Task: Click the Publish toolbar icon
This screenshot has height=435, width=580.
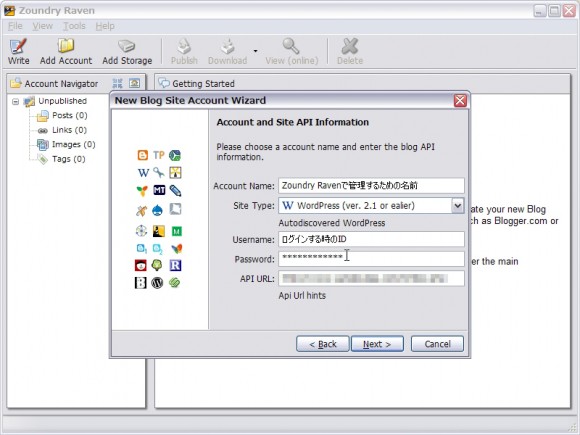Action: pyautogui.click(x=184, y=51)
